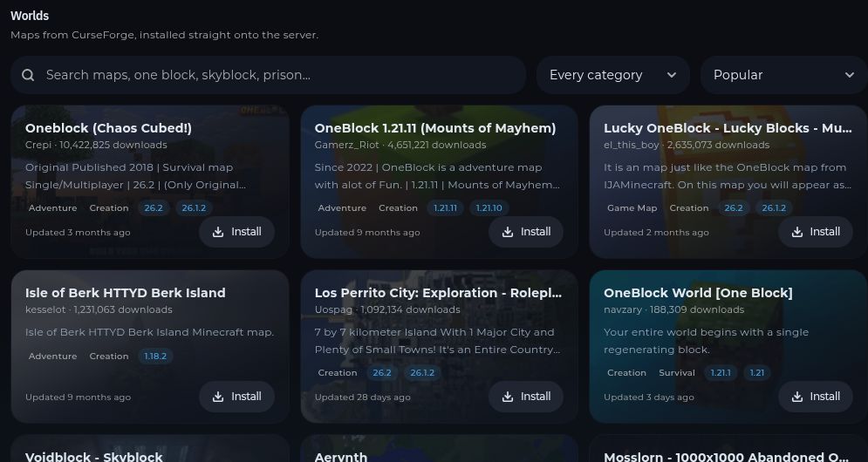Select the 26.1.2 version tag on Chaos Cubed card
Image resolution: width=868 pixels, height=462 pixels.
pyautogui.click(x=194, y=208)
